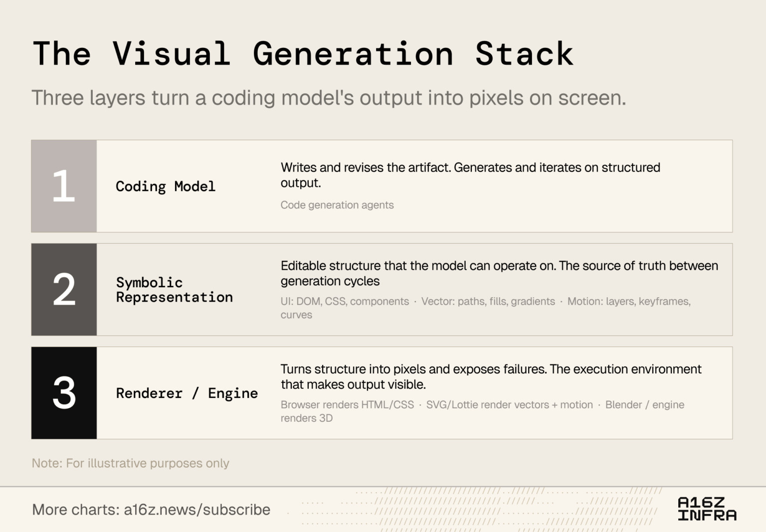Select the subtitle starting 'Three layers turn a coding model's'
This screenshot has height=532, width=766.
(329, 98)
